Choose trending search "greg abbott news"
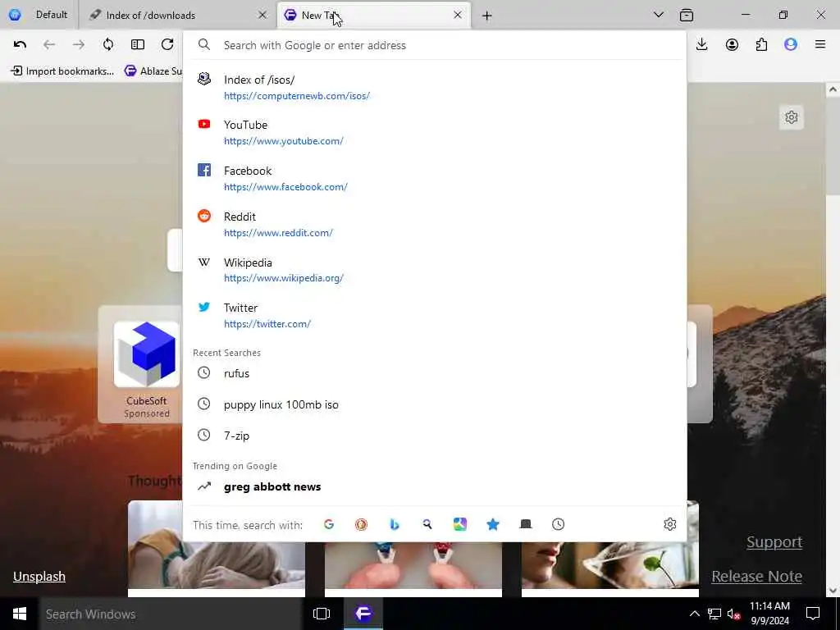840x630 pixels. 435,486
